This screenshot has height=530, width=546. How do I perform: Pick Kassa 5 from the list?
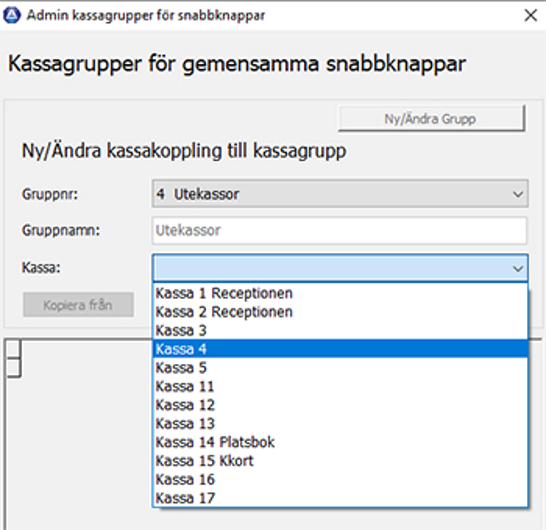click(340, 368)
